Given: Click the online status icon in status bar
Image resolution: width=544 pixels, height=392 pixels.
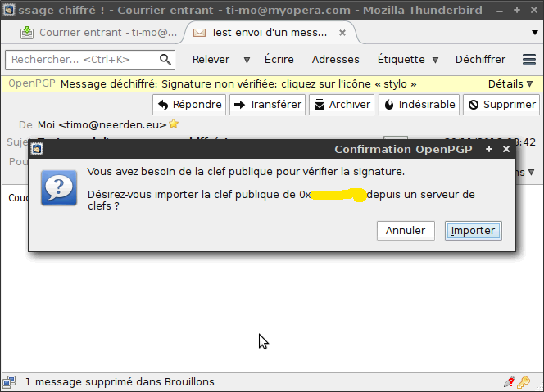Looking at the screenshot, I should [x=9, y=381].
